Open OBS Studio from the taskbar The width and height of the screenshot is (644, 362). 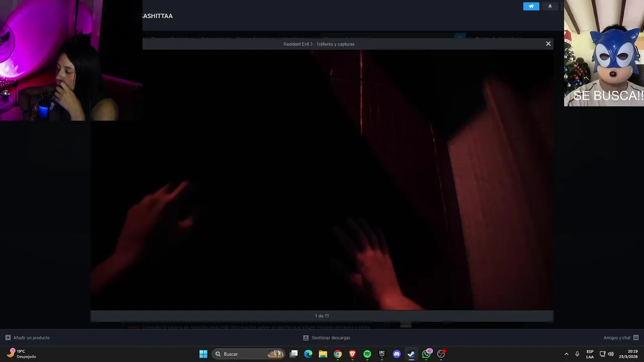(441, 354)
